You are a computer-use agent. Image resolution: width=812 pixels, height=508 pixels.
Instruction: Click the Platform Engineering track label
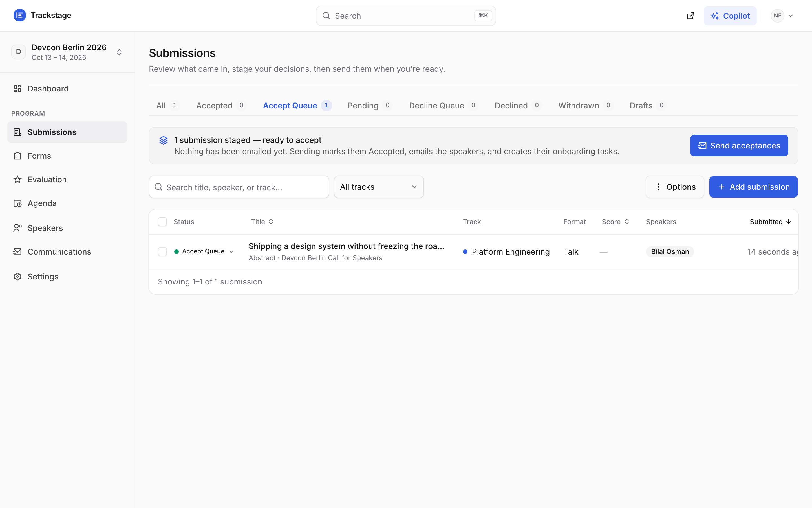coord(506,252)
